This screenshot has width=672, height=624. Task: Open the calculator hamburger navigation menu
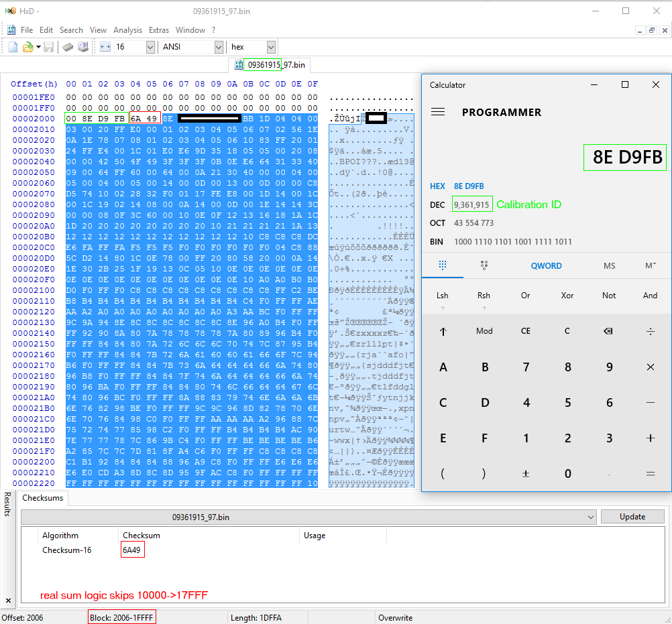(437, 112)
